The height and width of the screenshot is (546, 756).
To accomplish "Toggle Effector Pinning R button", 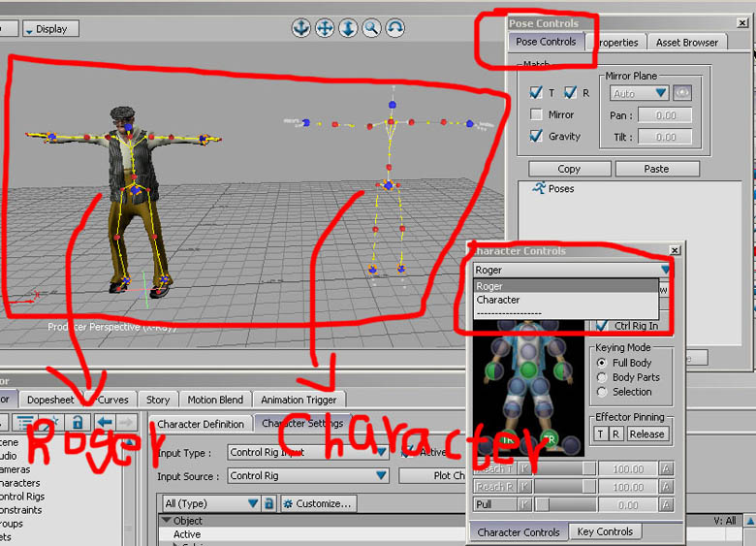I will pyautogui.click(x=615, y=434).
